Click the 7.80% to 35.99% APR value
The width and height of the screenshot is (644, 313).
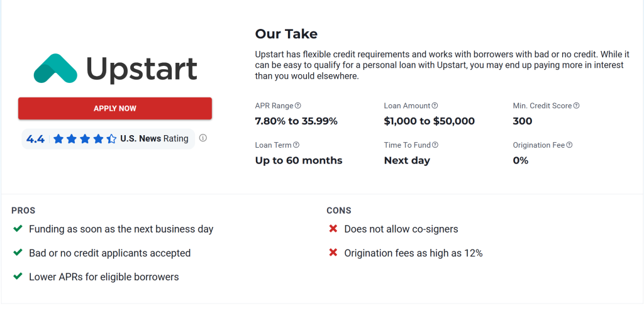pos(296,121)
